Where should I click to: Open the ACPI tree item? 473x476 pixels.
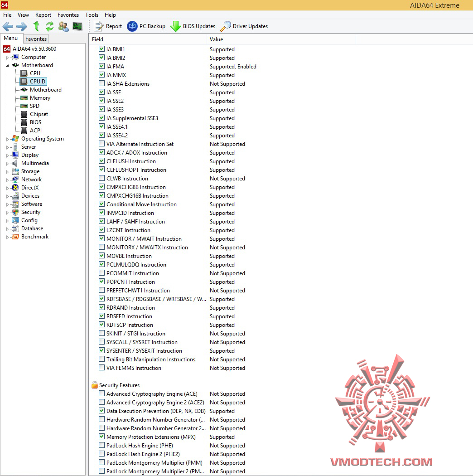[31, 131]
